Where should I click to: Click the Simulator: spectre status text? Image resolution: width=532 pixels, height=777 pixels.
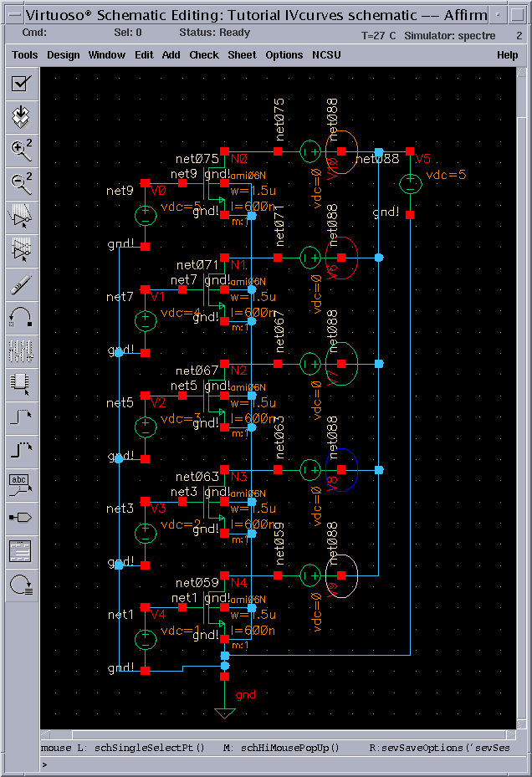click(450, 36)
